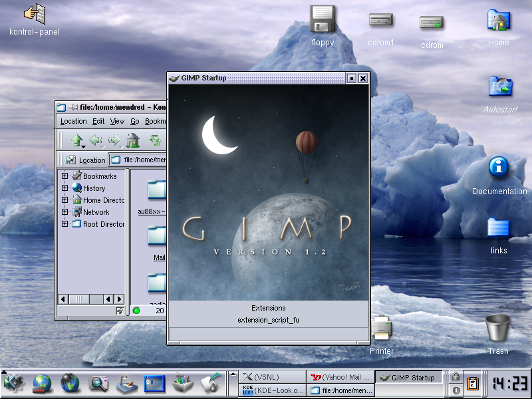Click the sidebar scrollbar left arrow
The height and width of the screenshot is (399, 532).
(x=63, y=299)
